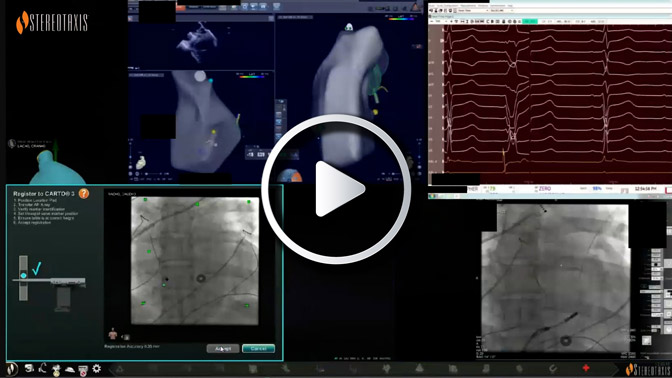Click the LAT color bar in right CARTO view
This screenshot has height=378, width=672.
pos(401,19)
